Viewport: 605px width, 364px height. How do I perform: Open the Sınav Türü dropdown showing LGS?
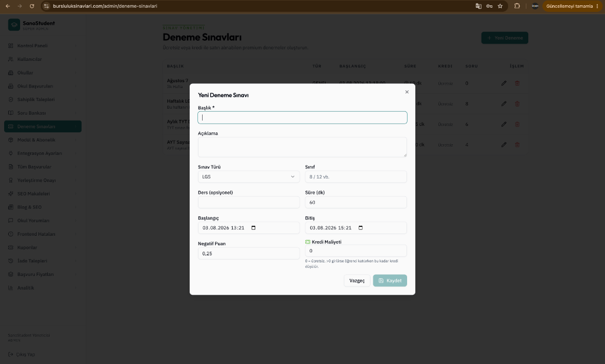click(249, 177)
